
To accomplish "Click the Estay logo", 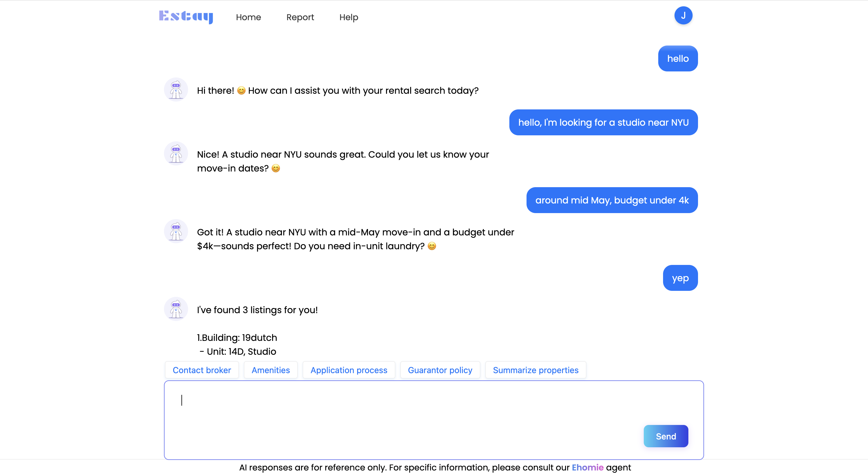I will 186,17.
